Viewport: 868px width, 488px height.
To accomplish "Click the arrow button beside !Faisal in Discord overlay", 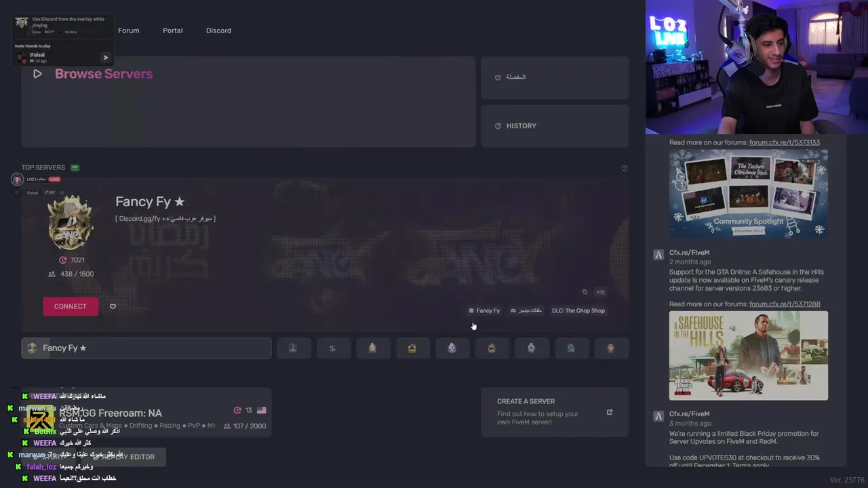I will click(x=105, y=58).
